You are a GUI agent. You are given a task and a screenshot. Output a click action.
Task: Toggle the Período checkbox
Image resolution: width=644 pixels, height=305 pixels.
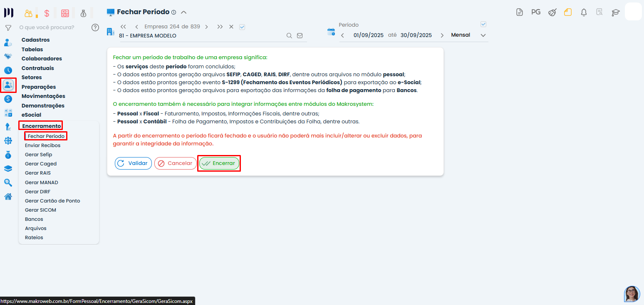[x=483, y=24]
